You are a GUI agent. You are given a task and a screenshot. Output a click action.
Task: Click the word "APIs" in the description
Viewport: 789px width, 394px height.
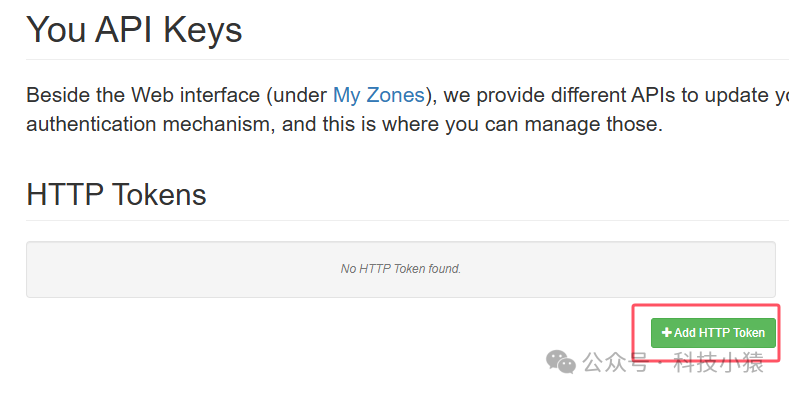click(x=653, y=95)
